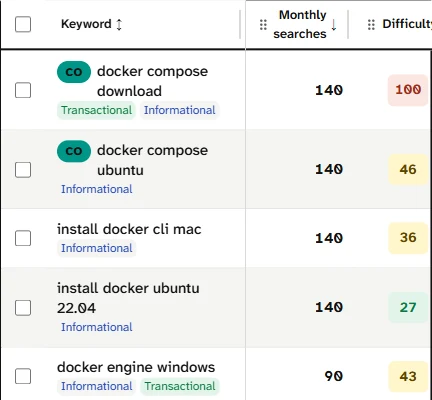Click difficulty score 43 badge

click(x=408, y=376)
